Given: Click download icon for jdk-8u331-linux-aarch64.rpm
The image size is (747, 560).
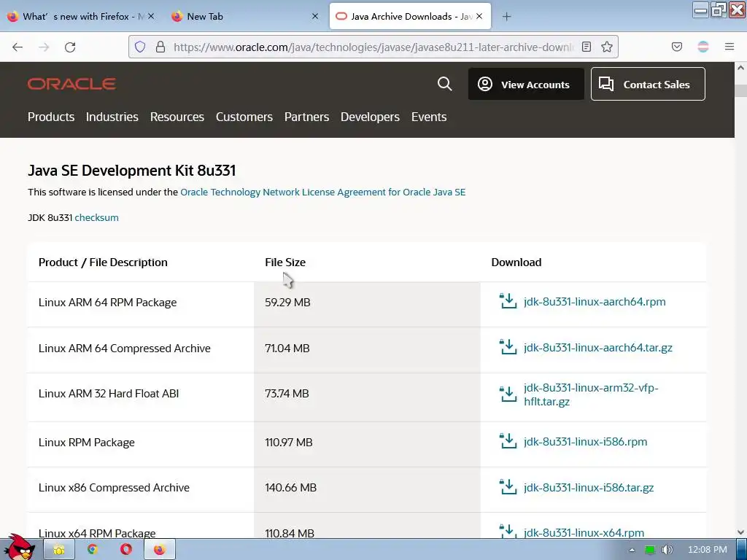Looking at the screenshot, I should point(508,301).
